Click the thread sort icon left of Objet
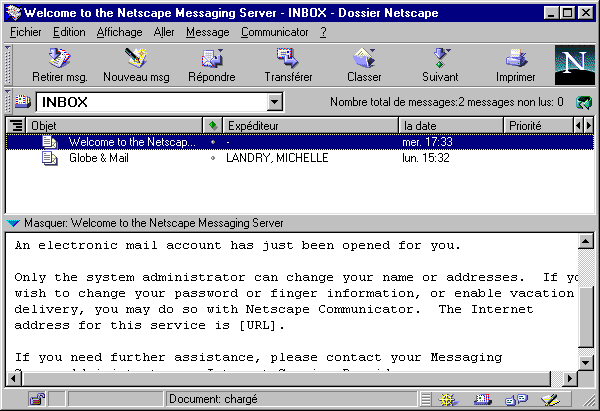This screenshot has height=411, width=600. click(16, 126)
